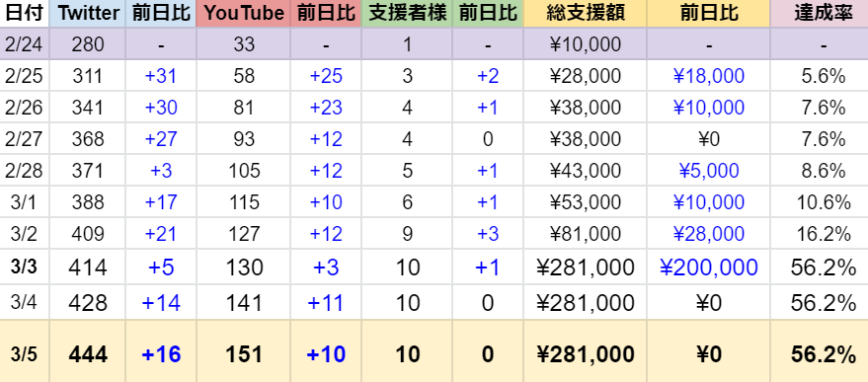Click YouTube count 33

[x=244, y=43]
